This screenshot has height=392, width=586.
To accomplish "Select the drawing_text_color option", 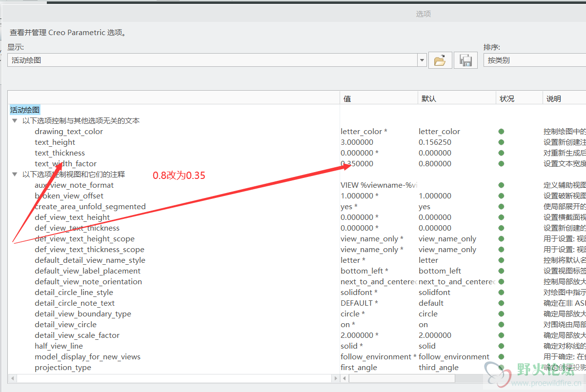I will click(x=69, y=132).
